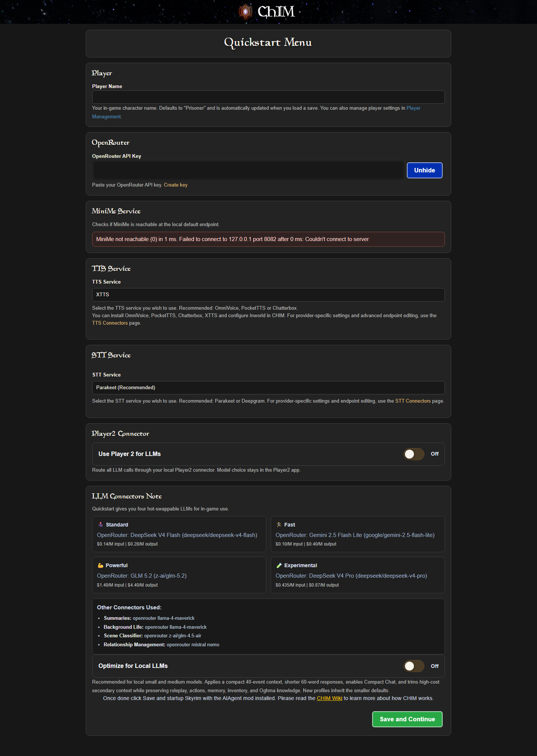The image size is (537, 756).
Task: Select the Standard DeepSeek V4 Flash card
Action: click(x=179, y=534)
